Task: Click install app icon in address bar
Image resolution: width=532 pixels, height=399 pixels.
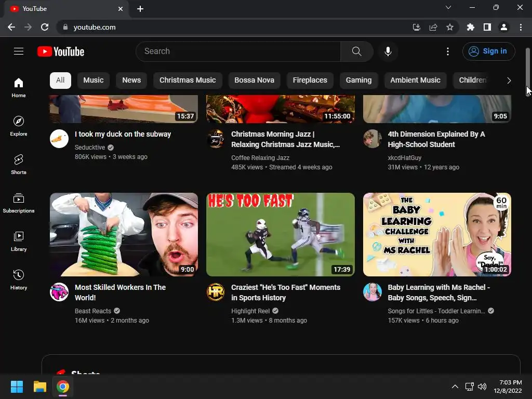Action: tap(417, 27)
